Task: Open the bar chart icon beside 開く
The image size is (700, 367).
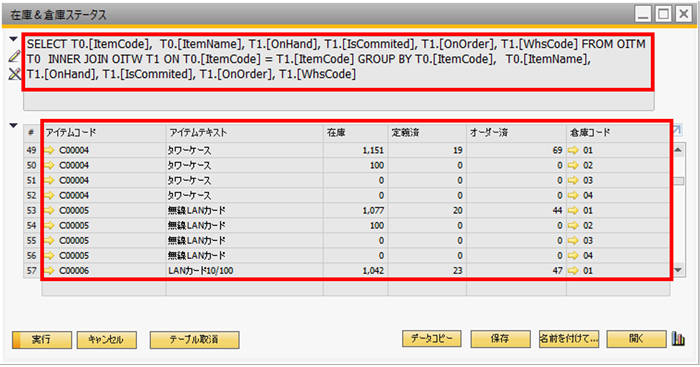Action: 678,339
